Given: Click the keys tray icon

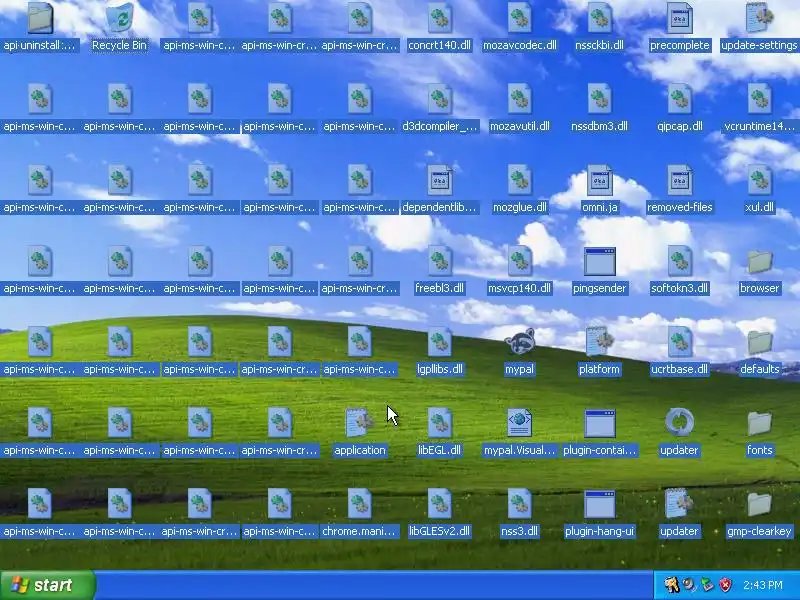Looking at the screenshot, I should click(x=672, y=585).
